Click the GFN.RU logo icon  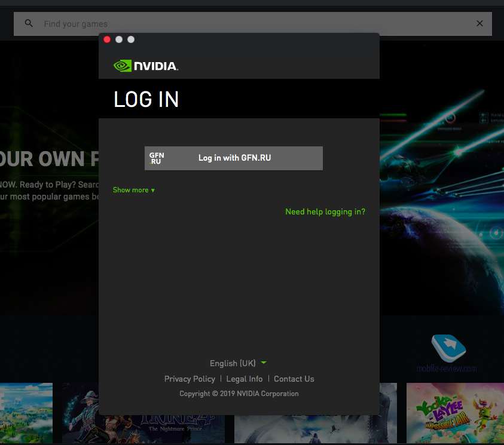click(x=157, y=158)
